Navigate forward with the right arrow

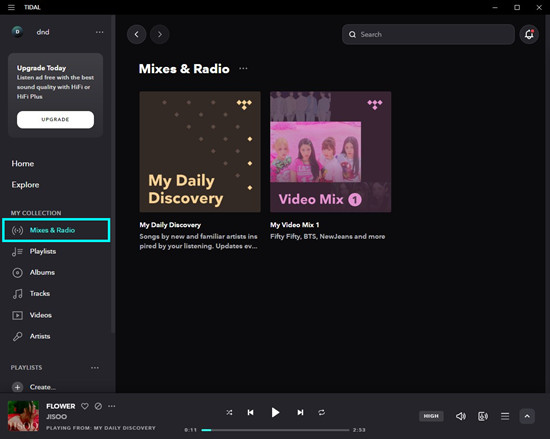160,34
